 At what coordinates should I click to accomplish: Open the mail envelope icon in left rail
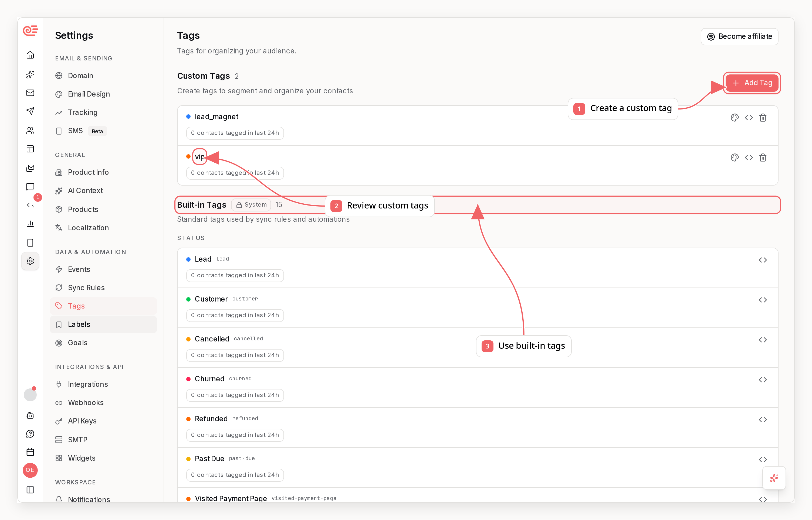(30, 93)
